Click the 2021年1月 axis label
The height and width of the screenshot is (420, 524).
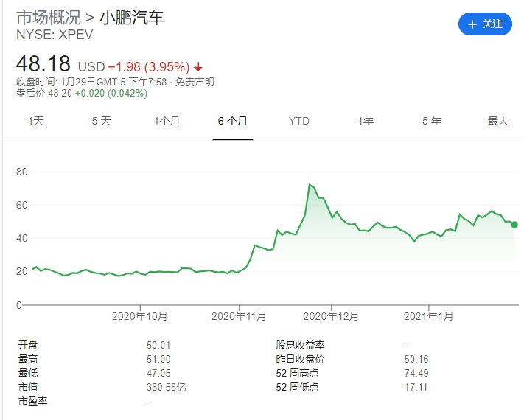pyautogui.click(x=428, y=316)
